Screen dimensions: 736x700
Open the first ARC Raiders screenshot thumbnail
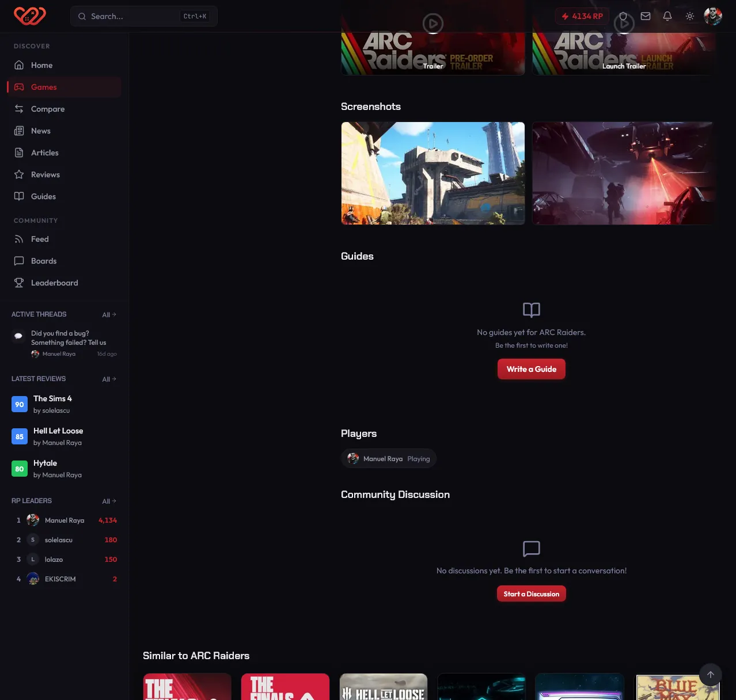coord(433,173)
